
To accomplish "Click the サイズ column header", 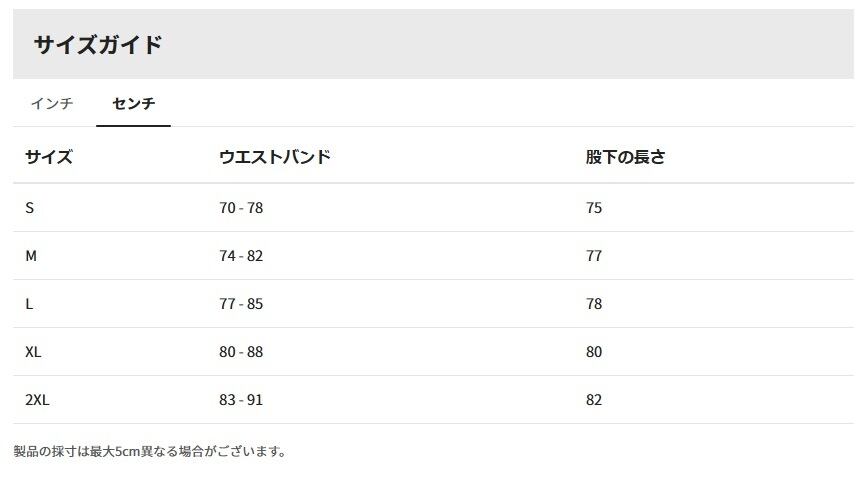I will click(49, 157).
